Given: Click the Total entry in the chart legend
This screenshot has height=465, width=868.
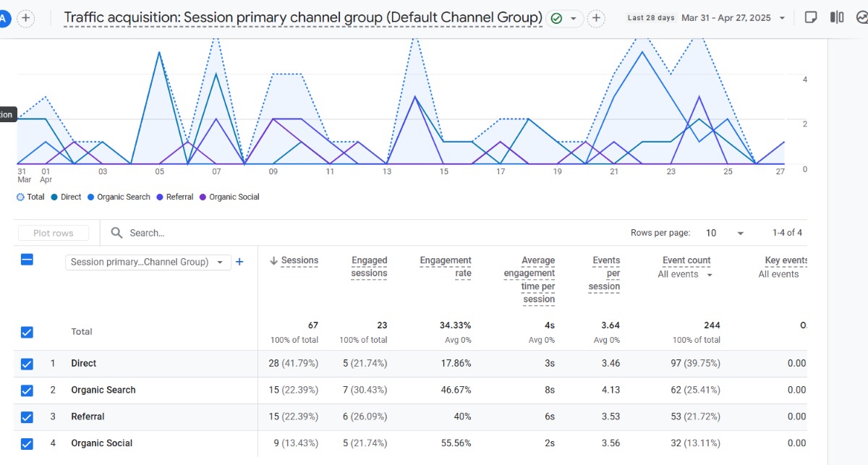Looking at the screenshot, I should tap(30, 197).
